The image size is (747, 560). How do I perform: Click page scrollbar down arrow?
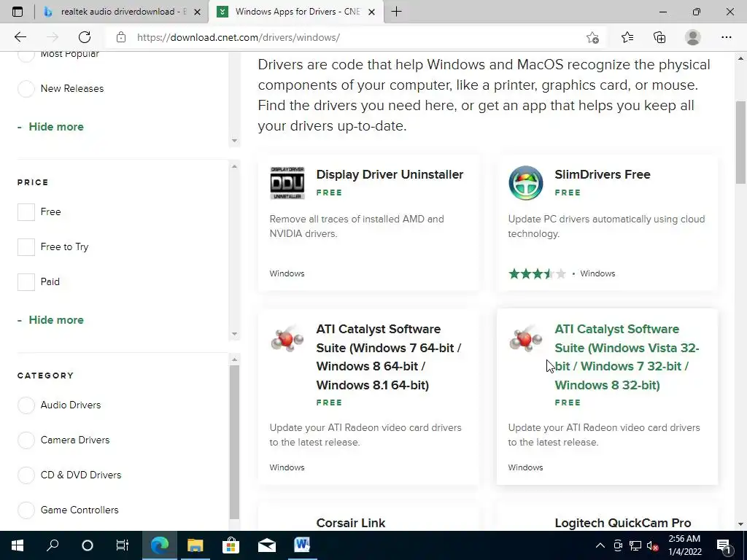(x=740, y=525)
